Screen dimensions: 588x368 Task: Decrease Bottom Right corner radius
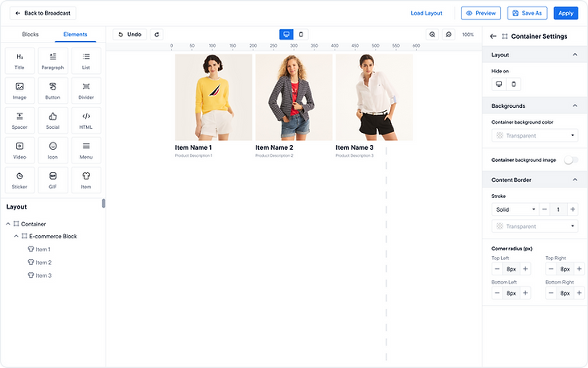point(551,293)
